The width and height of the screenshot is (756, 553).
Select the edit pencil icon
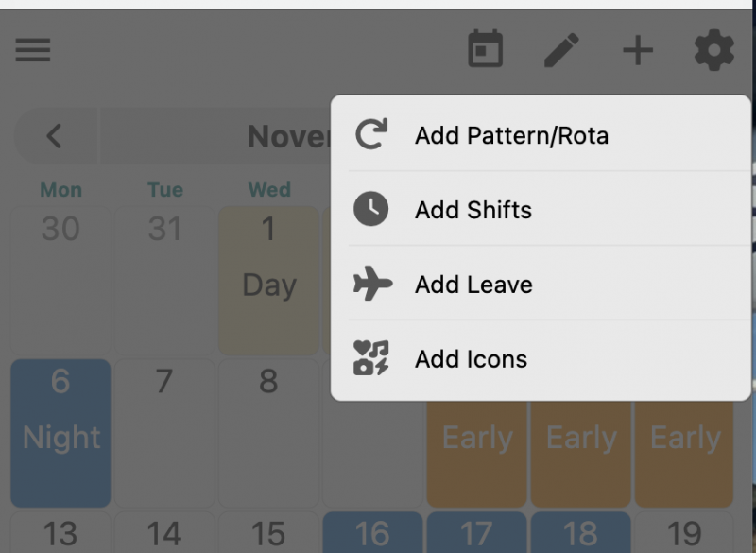561,50
